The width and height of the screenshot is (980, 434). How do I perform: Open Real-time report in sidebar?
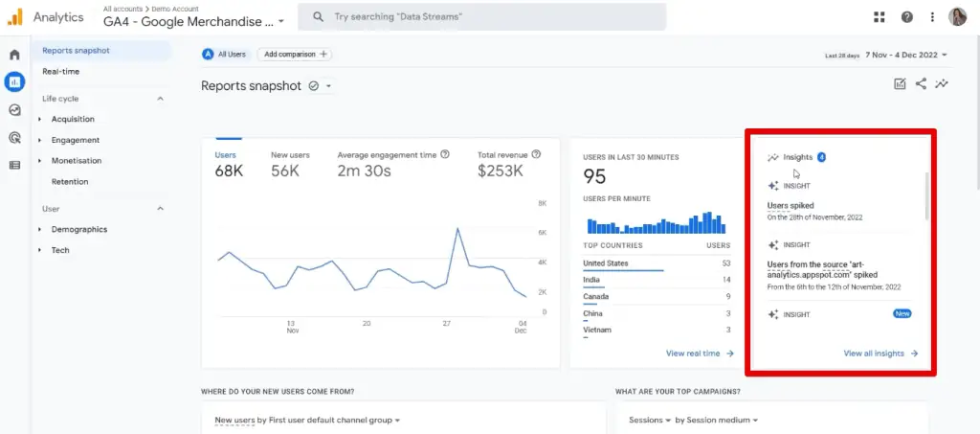[61, 71]
